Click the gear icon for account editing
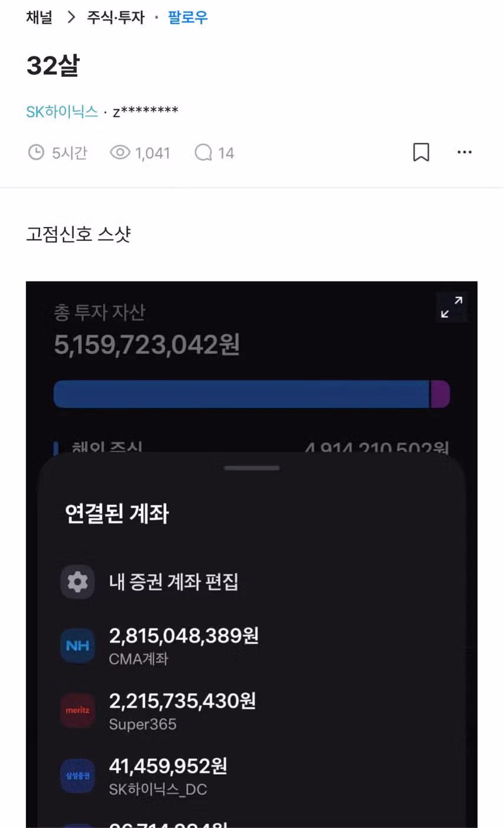 77,582
